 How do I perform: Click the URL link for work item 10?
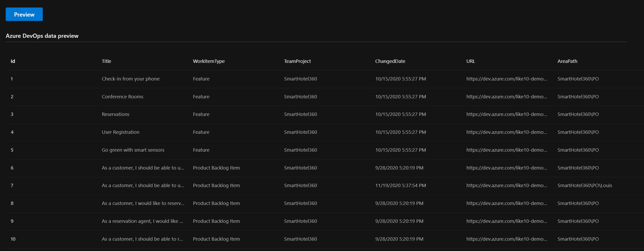tap(506, 239)
